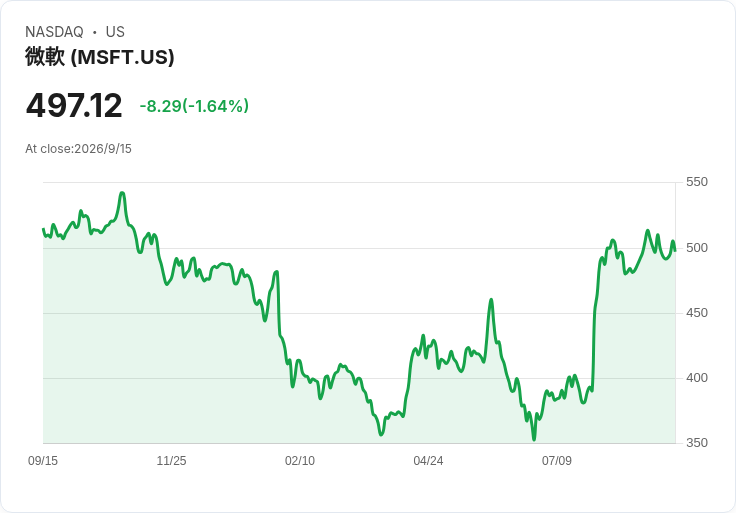
Task: Click the -8.29(-1.64%) change value
Action: click(x=194, y=106)
